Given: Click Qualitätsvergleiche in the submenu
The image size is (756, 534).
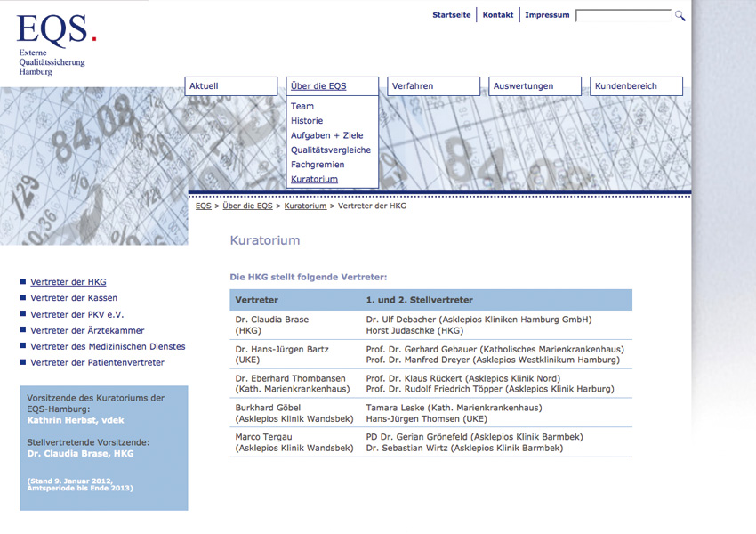Looking at the screenshot, I should pos(330,150).
